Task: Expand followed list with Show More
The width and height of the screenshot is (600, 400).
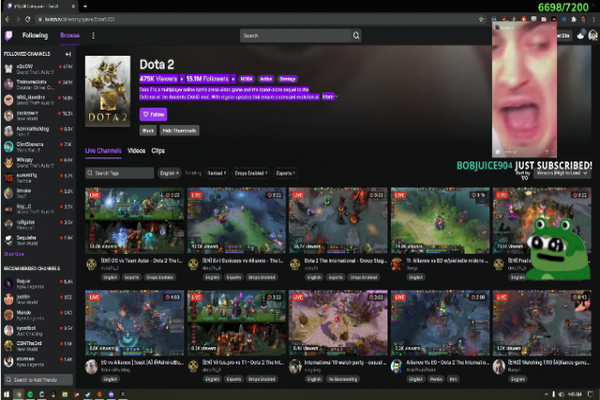Action: (14, 254)
